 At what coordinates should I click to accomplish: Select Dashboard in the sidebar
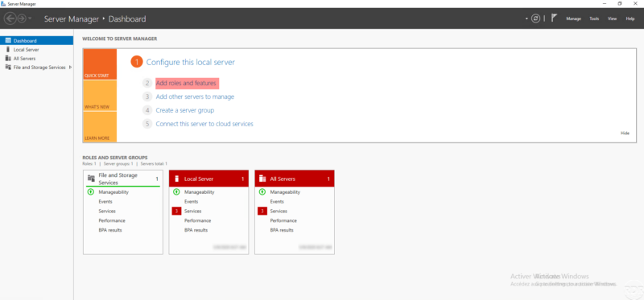click(x=36, y=41)
